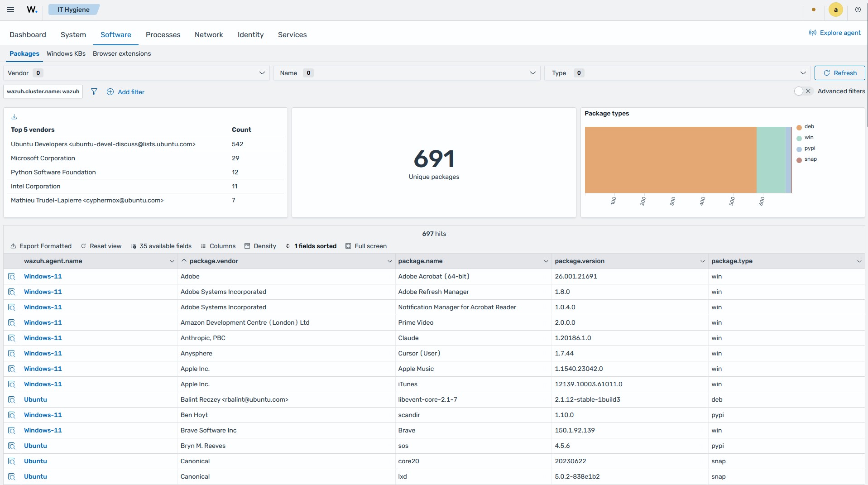Click Export Formatted
The width and height of the screenshot is (868, 485).
[x=41, y=246]
